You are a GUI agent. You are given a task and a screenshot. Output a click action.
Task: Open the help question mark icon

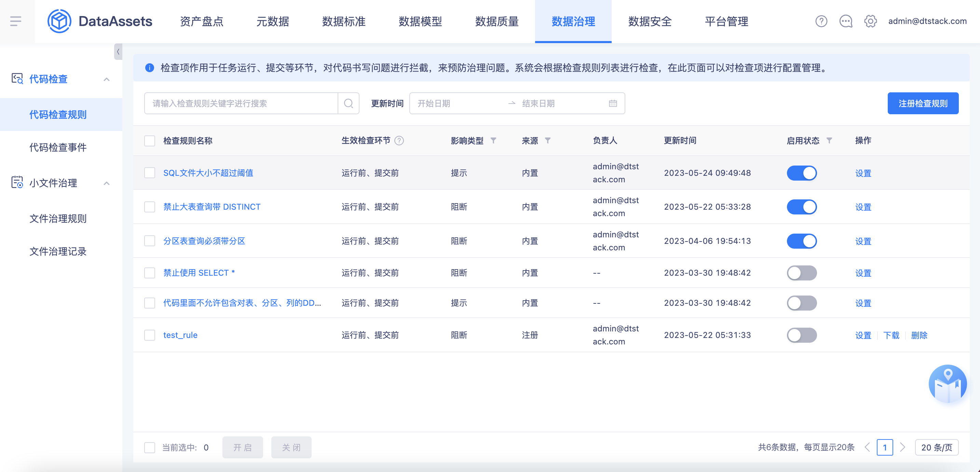(x=821, y=21)
